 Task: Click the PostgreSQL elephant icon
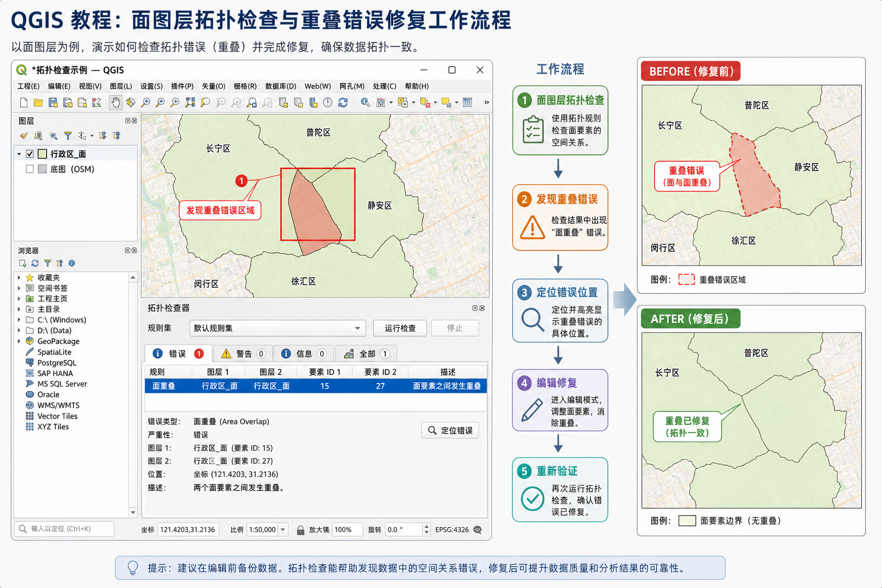[30, 362]
